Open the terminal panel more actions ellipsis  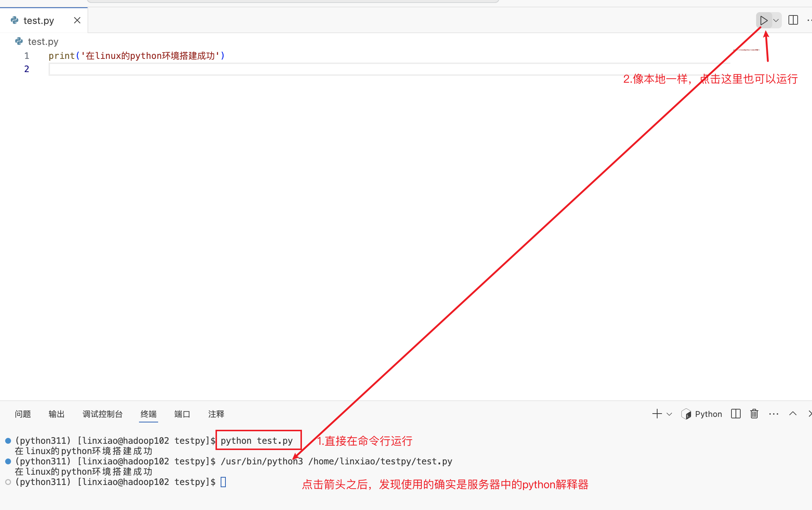(x=774, y=414)
